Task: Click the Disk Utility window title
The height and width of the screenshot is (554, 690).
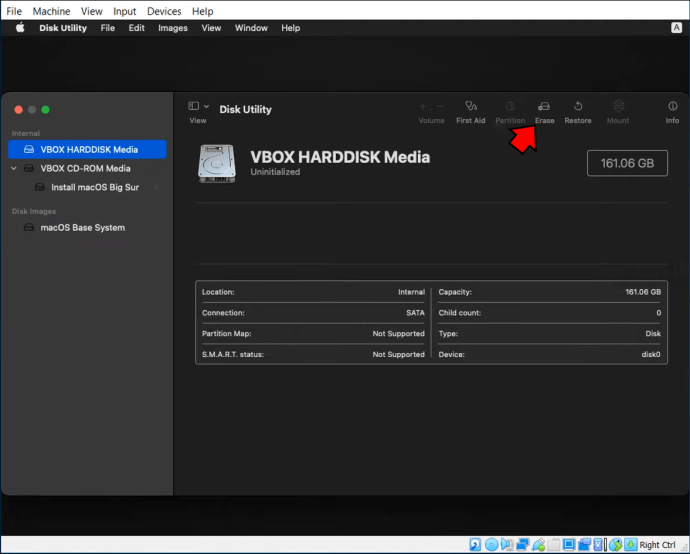Action: point(245,109)
